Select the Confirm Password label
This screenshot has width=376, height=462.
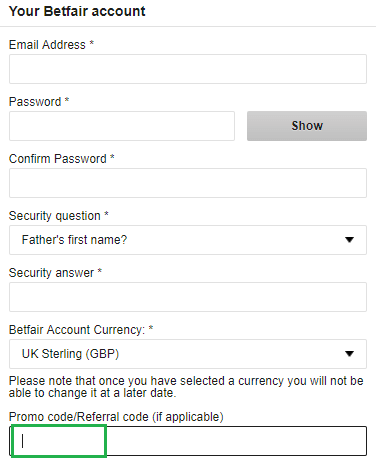tap(58, 159)
